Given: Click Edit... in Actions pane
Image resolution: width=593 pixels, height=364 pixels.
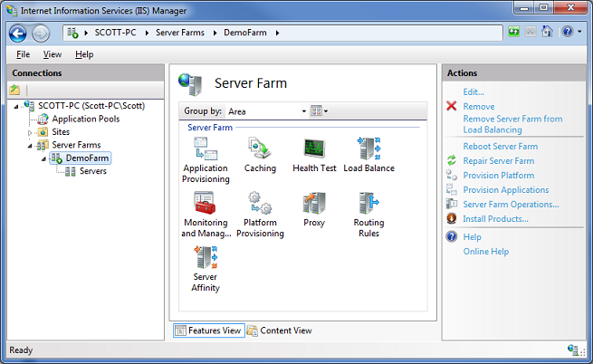Looking at the screenshot, I should (x=473, y=92).
